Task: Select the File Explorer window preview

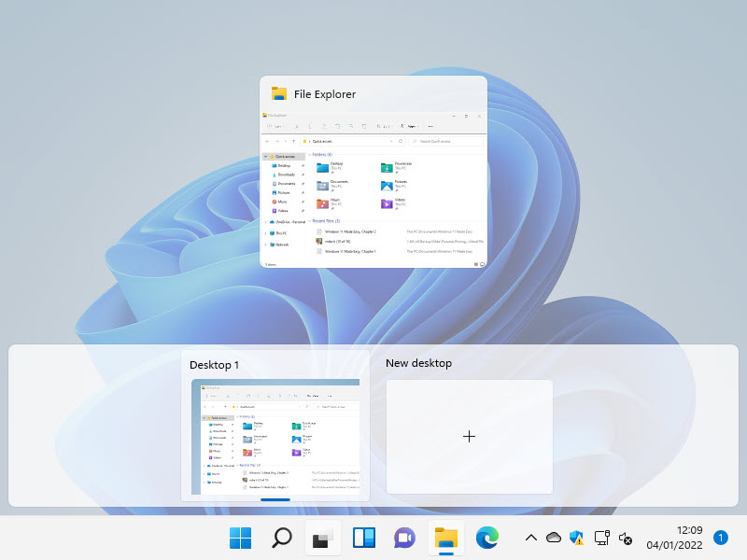Action: [x=373, y=172]
